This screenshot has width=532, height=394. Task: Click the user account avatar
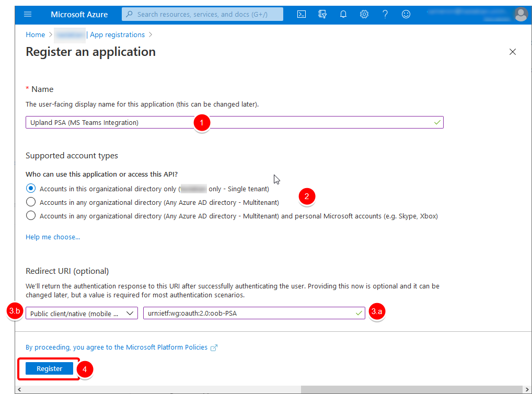(x=521, y=14)
